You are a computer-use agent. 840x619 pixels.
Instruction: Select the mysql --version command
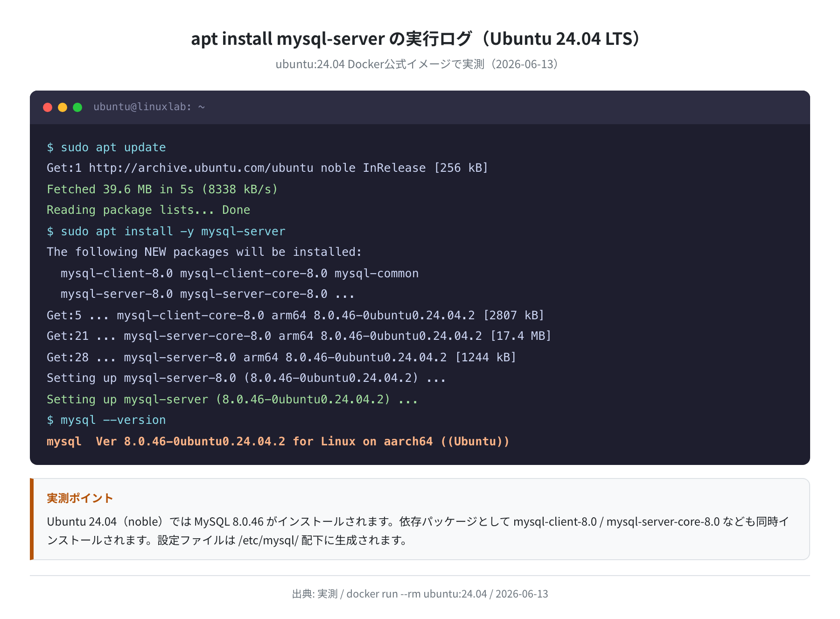click(106, 420)
